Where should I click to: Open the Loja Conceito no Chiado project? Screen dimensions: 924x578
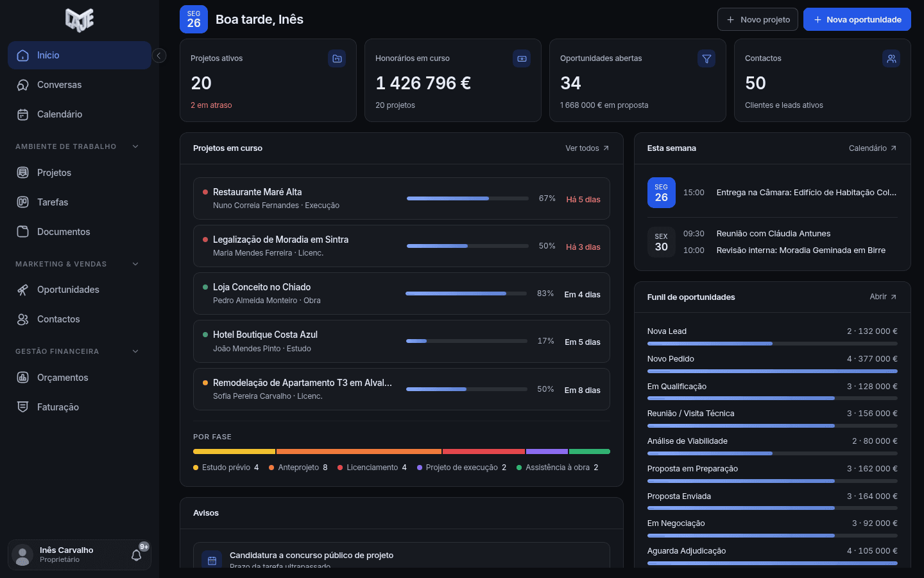402,293
